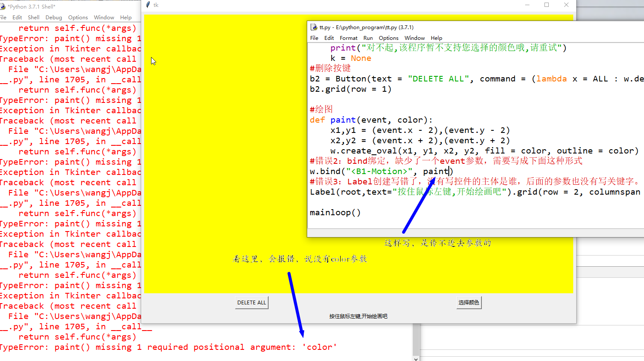The width and height of the screenshot is (644, 361).
Task: Minimize the tk window
Action: 527,5
